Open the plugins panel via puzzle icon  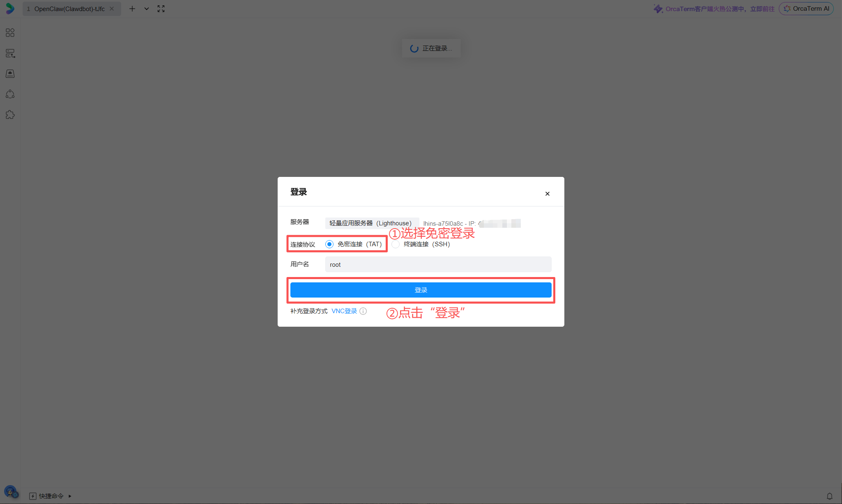click(x=10, y=115)
